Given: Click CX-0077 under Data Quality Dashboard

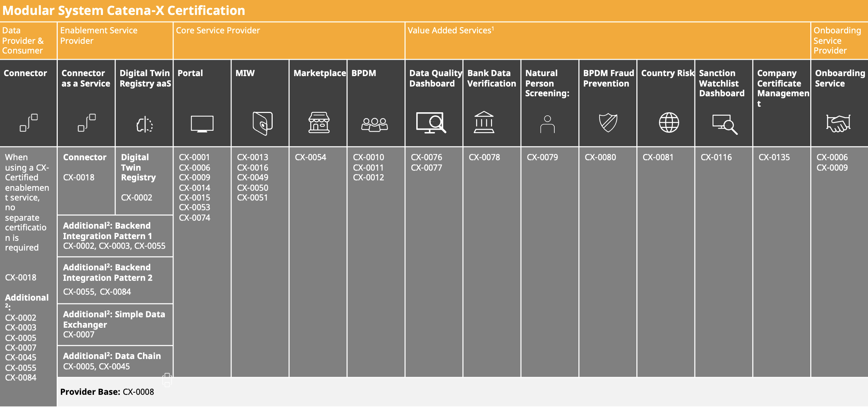Looking at the screenshot, I should [x=426, y=168].
